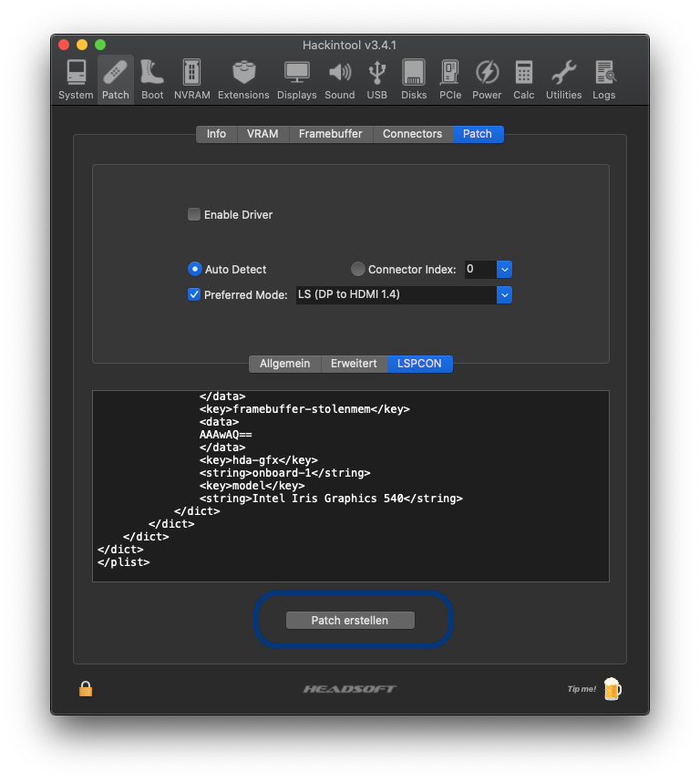
Task: Expand the Preferred Mode dropdown arrow
Action: [505, 294]
